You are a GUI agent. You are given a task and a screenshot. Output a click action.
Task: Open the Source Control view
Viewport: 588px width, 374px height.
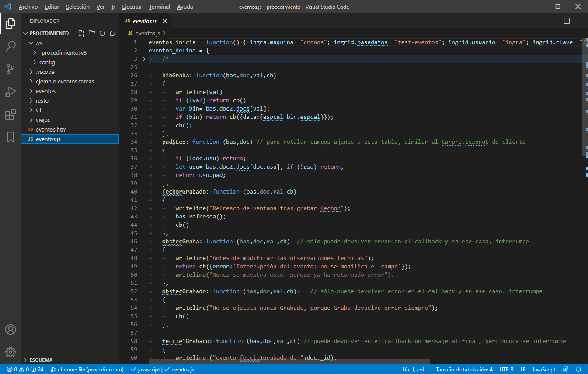(x=10, y=69)
